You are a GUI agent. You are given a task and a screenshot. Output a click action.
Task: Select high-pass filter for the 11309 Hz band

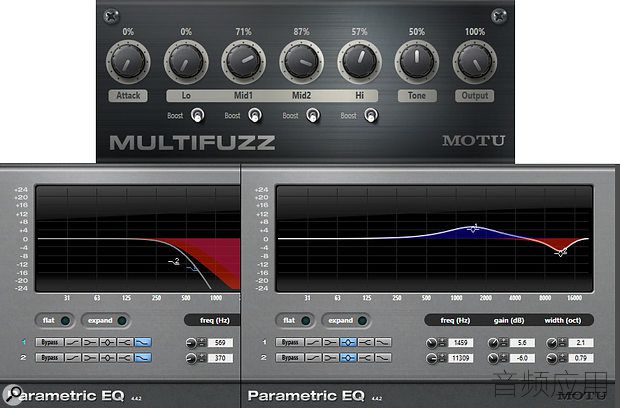pos(314,358)
